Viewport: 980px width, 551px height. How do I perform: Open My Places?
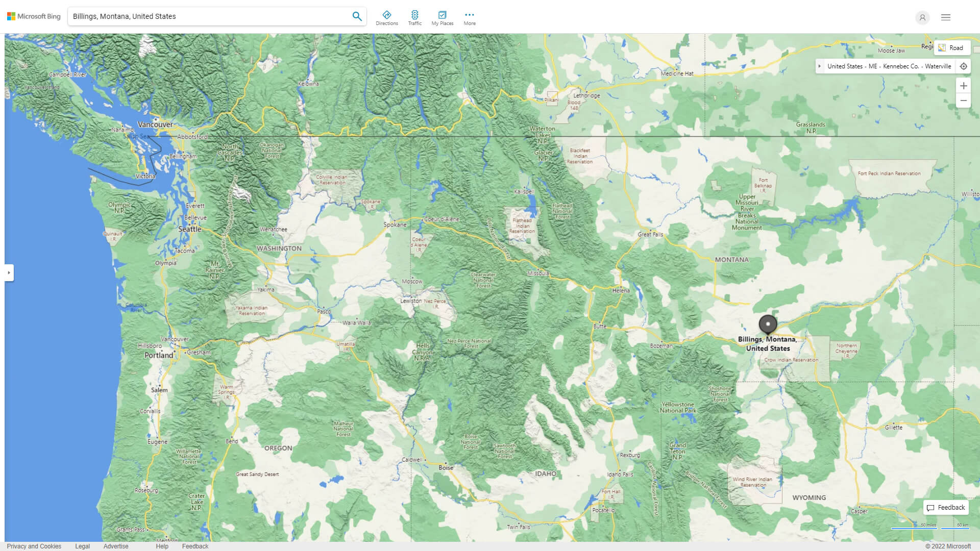(442, 18)
